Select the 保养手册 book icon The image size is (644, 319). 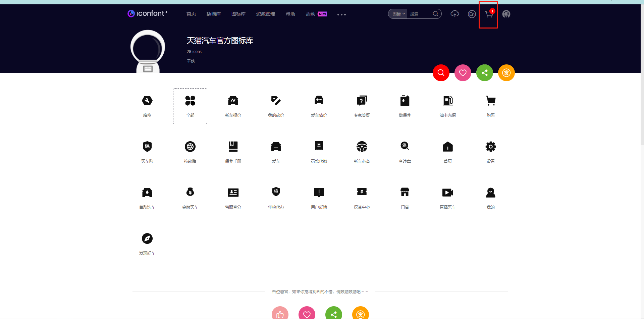click(x=233, y=147)
